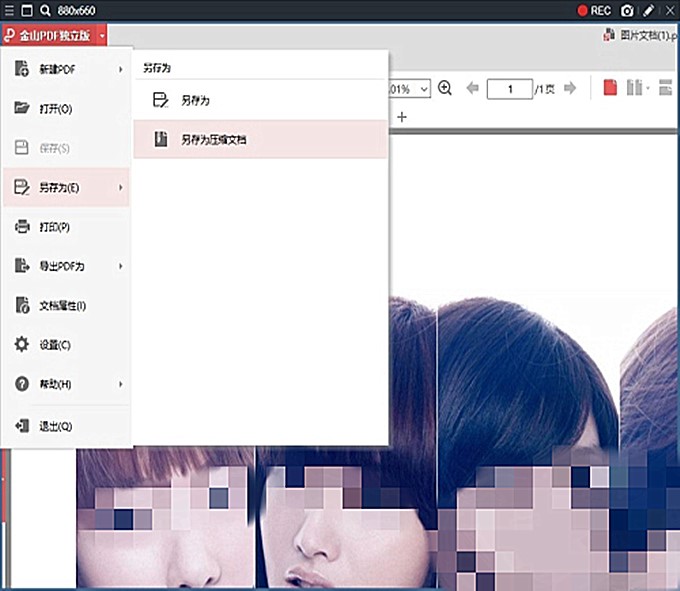The width and height of the screenshot is (680, 591).
Task: Click 退出(Q) to exit the app
Action: (x=55, y=426)
